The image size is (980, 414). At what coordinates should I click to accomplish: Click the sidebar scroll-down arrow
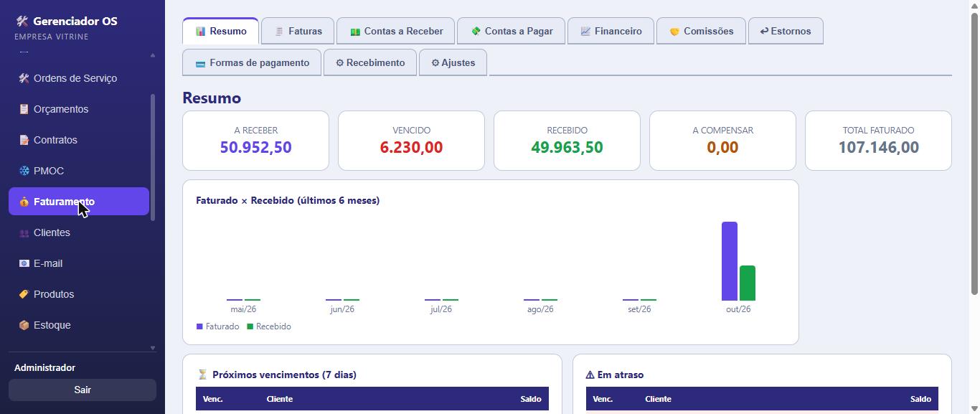coord(152,348)
